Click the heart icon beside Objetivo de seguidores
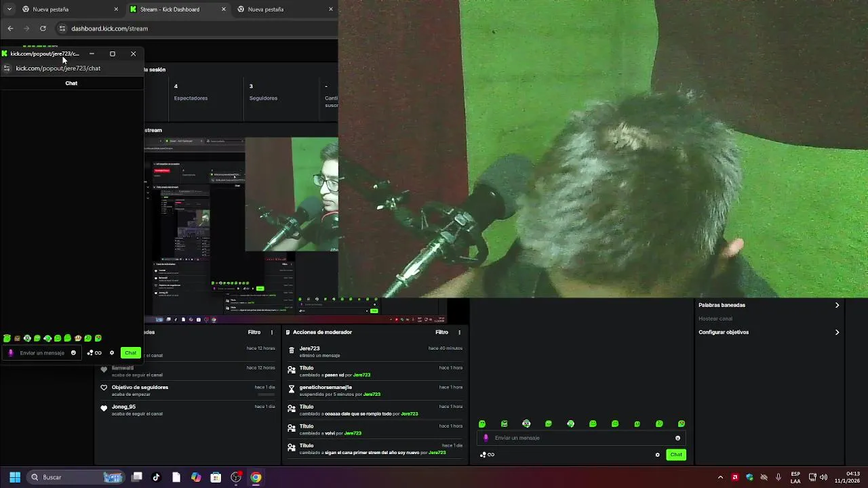This screenshot has height=488, width=868. pyautogui.click(x=104, y=388)
